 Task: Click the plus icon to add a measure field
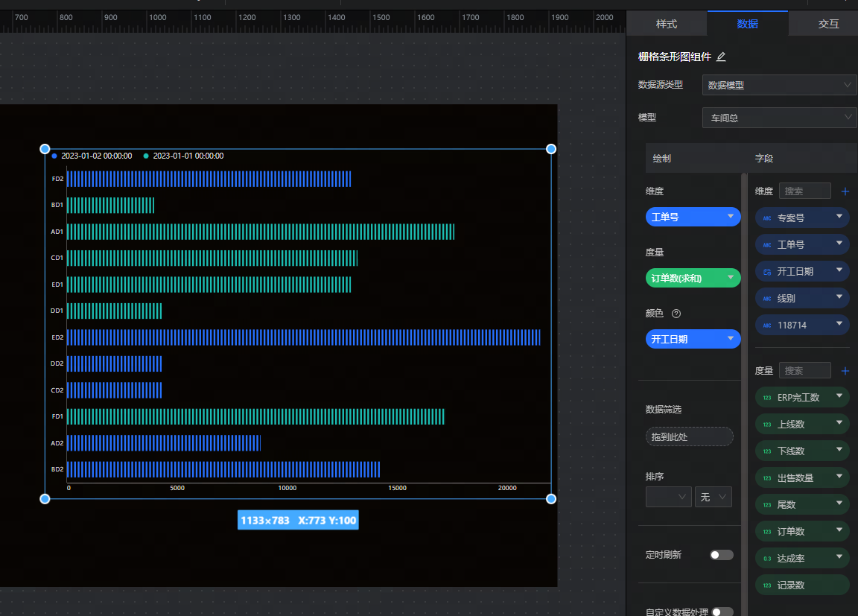pos(845,371)
